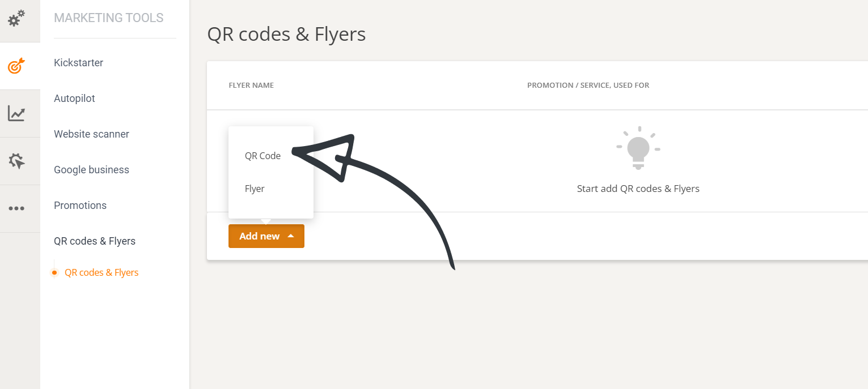Select the orange QR codes & Flyers sub-item
Viewport: 868px width, 389px height.
coord(101,272)
